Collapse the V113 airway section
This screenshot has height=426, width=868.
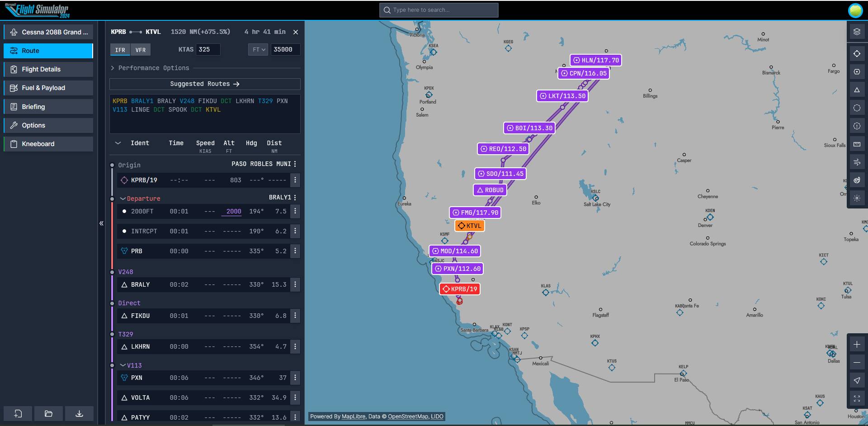point(123,365)
